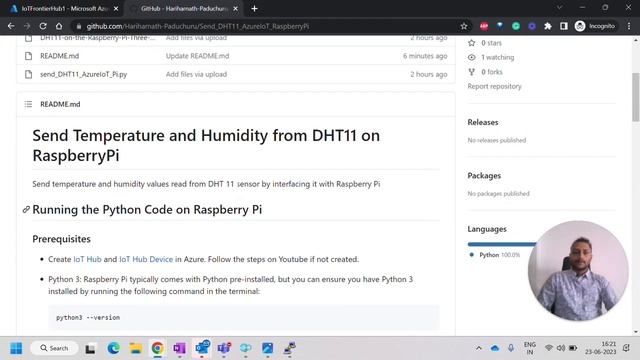Click Report repository
640x360 pixels.
pyautogui.click(x=494, y=87)
